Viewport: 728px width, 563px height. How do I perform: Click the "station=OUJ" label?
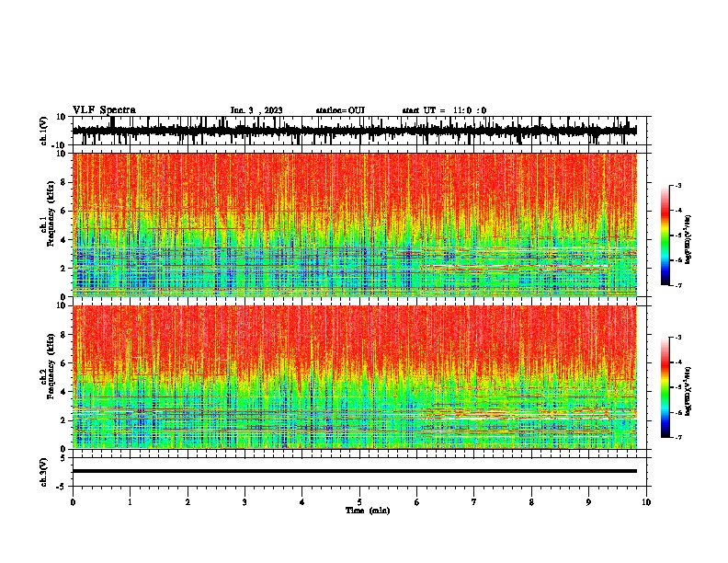tap(340, 110)
